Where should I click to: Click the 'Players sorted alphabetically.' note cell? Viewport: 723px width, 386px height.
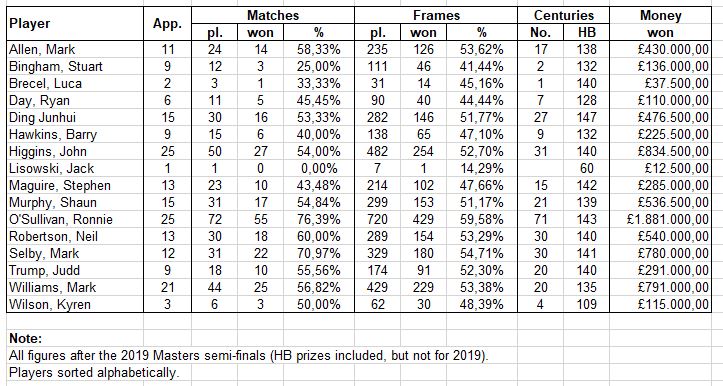click(94, 372)
